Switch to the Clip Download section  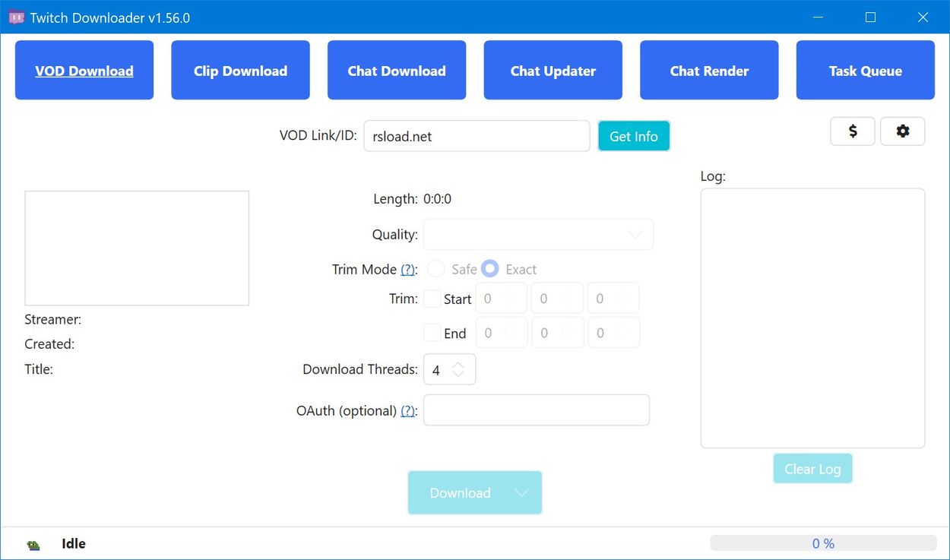point(240,69)
